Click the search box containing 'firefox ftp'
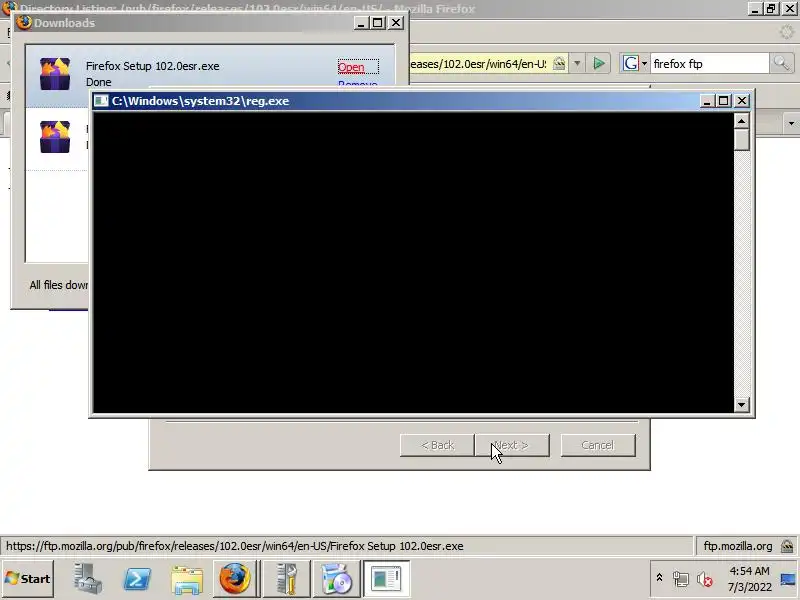This screenshot has width=800, height=600. [x=709, y=64]
